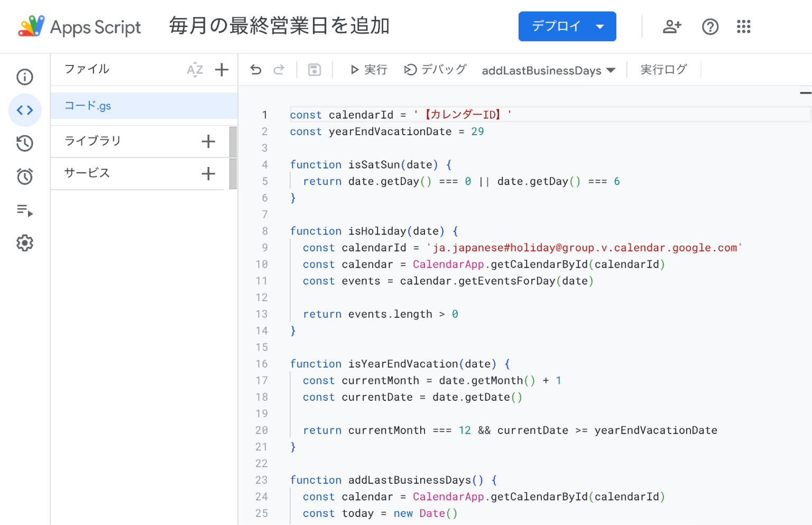Open the Project Settings
The width and height of the screenshot is (812, 525).
click(x=24, y=243)
